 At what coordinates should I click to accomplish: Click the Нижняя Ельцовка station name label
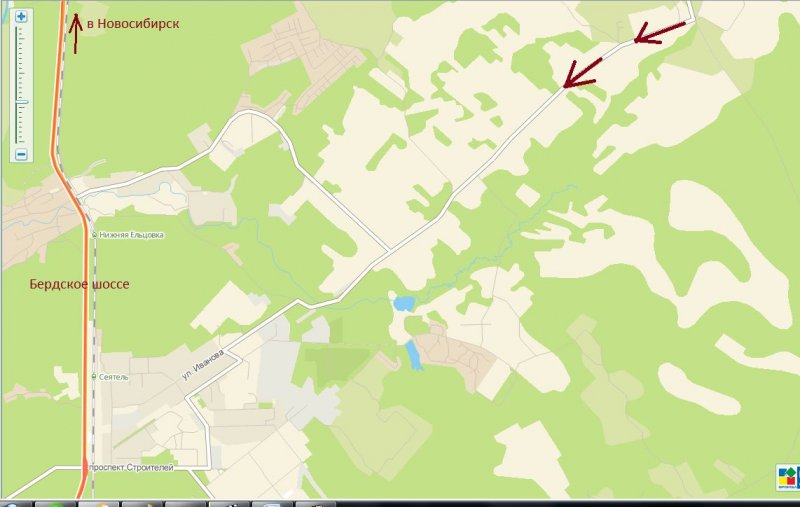131,235
